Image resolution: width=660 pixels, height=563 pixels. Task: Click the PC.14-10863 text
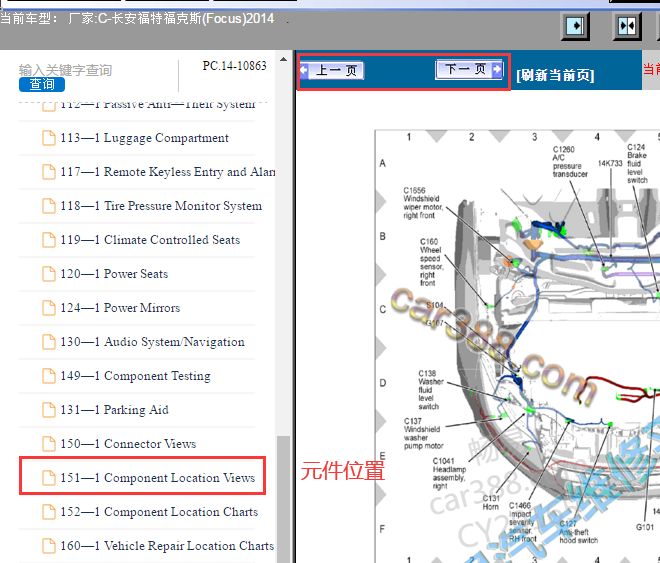pos(234,66)
